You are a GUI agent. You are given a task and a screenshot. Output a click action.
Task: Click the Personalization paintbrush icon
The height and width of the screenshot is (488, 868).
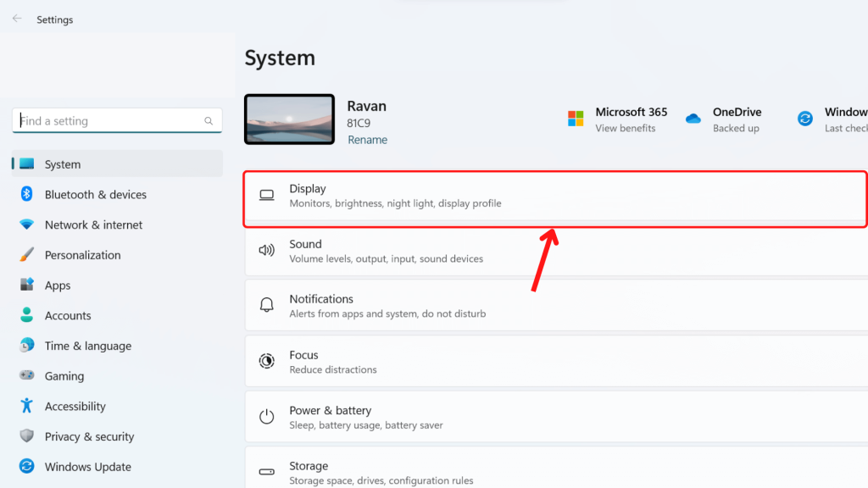[x=26, y=254]
